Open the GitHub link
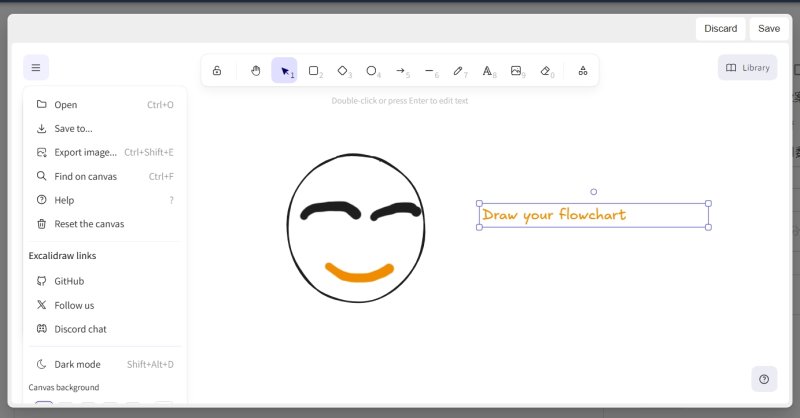Screen dimensions: 800x418 point(69,281)
